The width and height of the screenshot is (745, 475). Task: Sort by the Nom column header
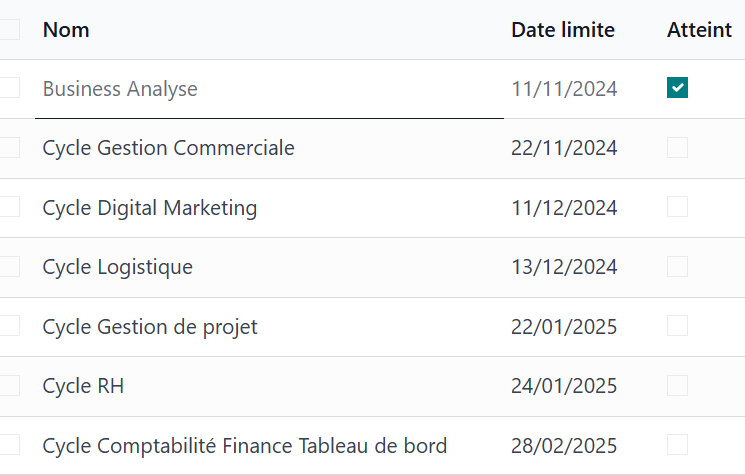click(x=66, y=30)
